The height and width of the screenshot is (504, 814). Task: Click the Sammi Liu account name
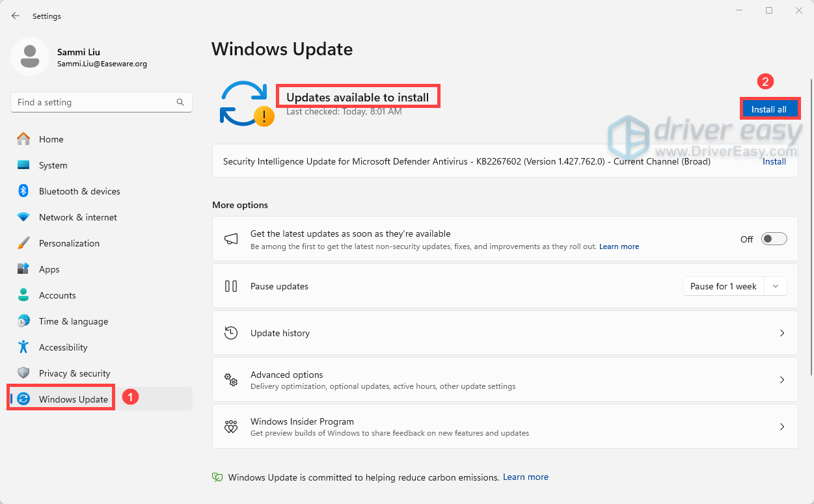pos(78,52)
